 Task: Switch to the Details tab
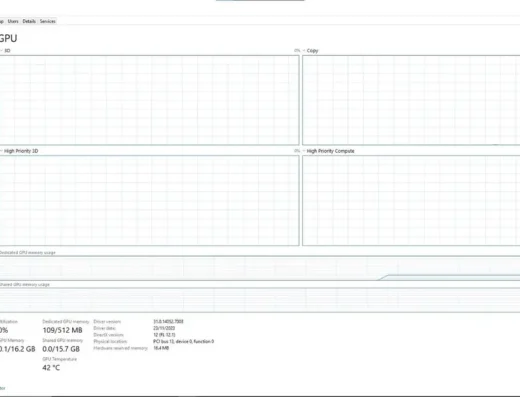(29, 21)
